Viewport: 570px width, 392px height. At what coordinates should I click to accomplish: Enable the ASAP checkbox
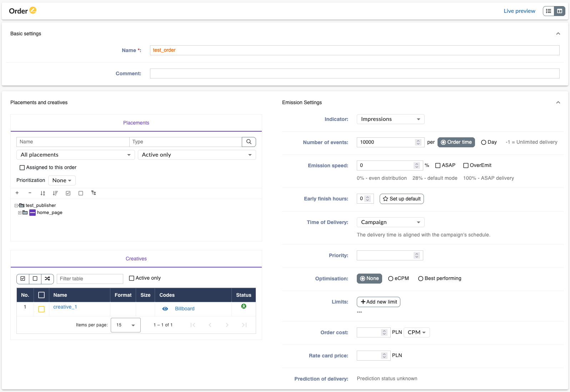point(438,166)
